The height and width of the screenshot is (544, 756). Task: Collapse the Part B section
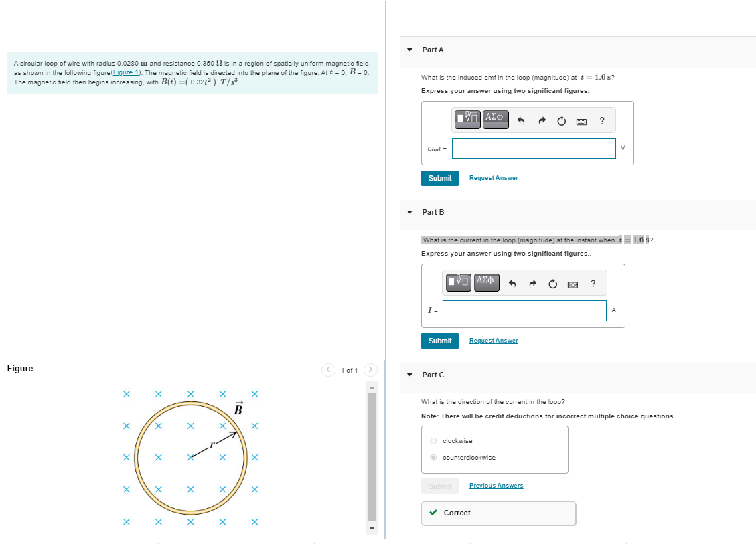pos(409,212)
